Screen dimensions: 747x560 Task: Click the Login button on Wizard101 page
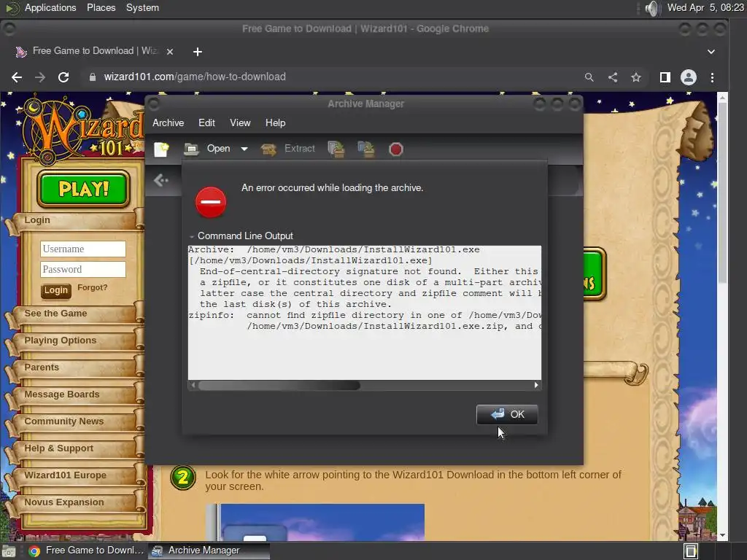[55, 290]
